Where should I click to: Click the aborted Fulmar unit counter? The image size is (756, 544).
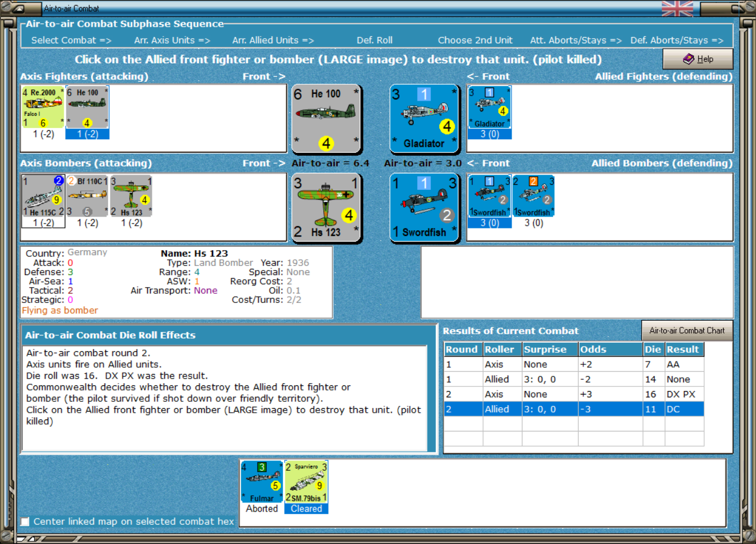pos(262,481)
